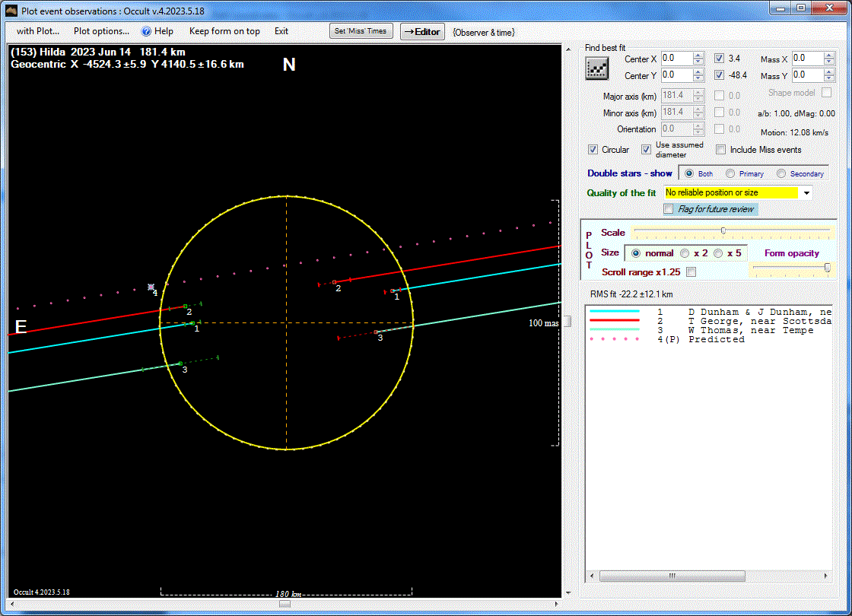Select the Primary double star radio button
This screenshot has height=616, width=852.
730,173
